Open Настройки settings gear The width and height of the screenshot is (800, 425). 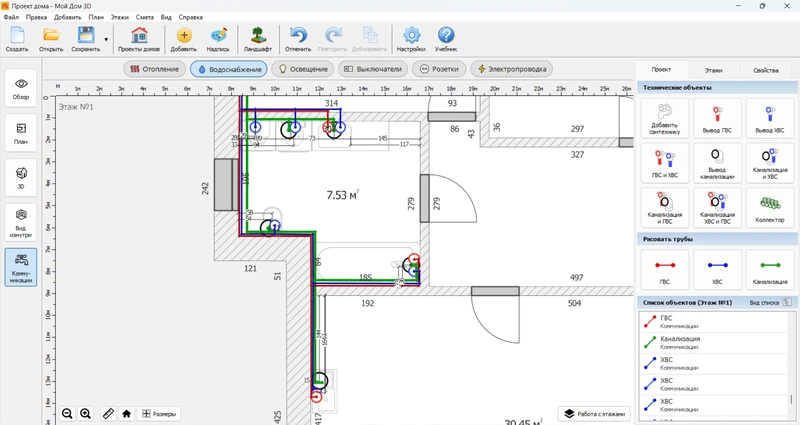coord(411,39)
